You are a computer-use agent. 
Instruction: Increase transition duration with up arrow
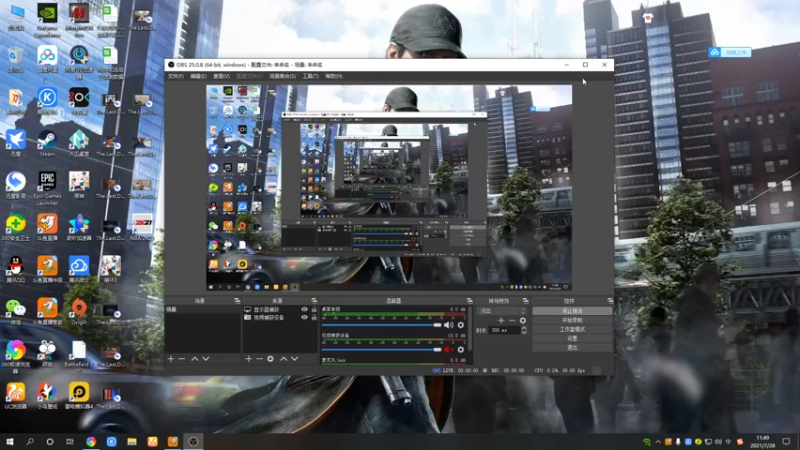click(523, 328)
